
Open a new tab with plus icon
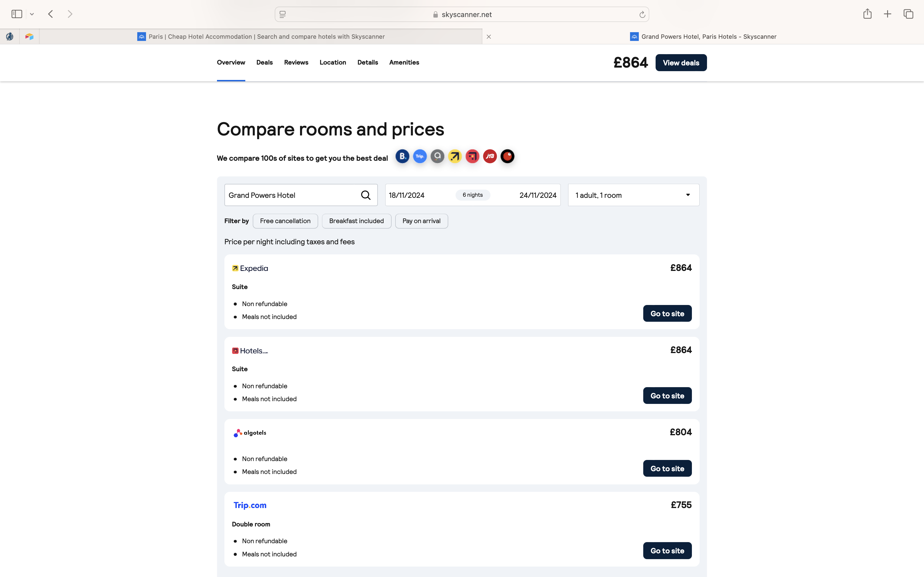(887, 14)
